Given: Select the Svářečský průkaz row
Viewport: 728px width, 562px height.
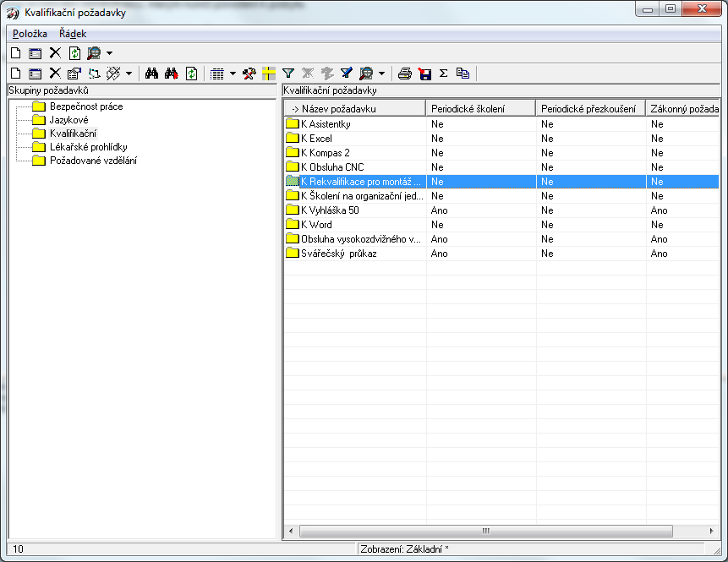Looking at the screenshot, I should click(x=501, y=254).
